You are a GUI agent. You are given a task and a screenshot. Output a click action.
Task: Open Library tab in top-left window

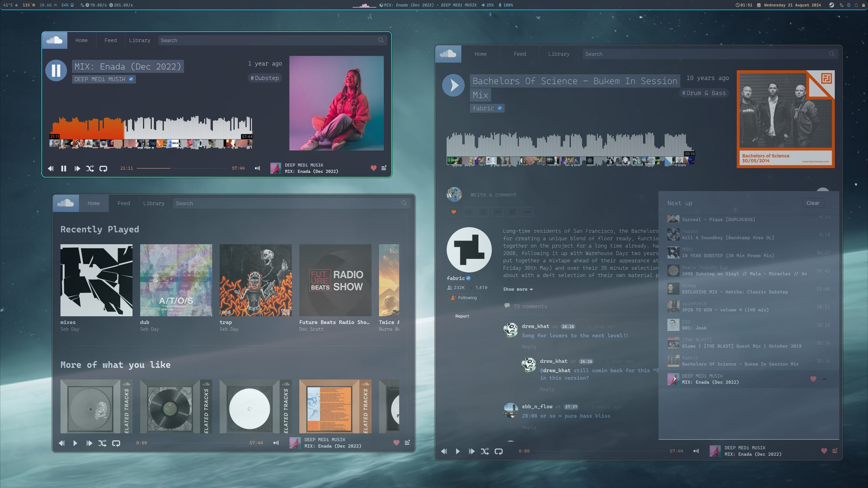(x=139, y=40)
